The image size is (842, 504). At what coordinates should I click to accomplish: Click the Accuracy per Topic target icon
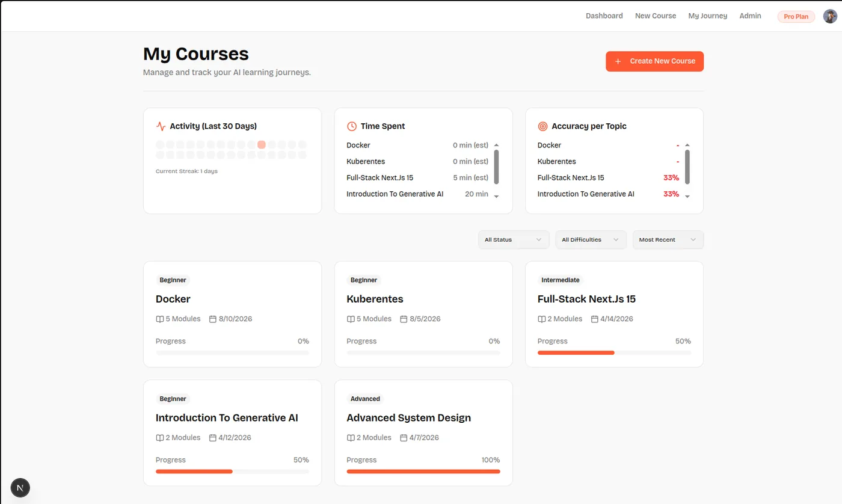[x=542, y=126]
